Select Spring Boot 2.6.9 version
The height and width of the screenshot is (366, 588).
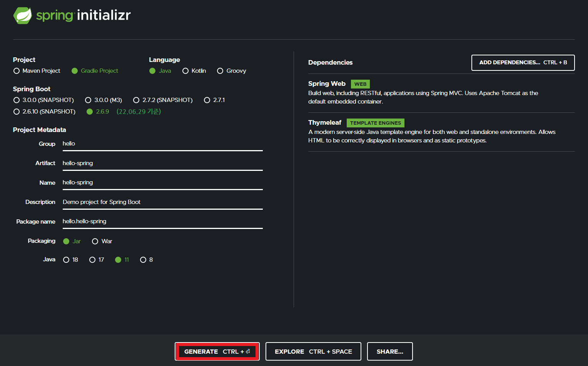[98, 112]
